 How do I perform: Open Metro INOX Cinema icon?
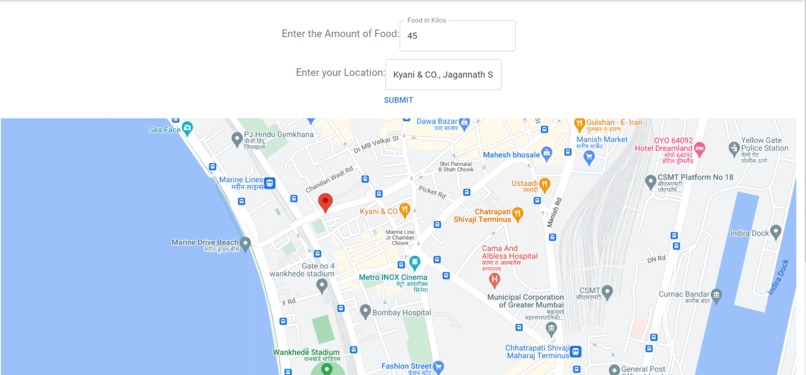414,264
